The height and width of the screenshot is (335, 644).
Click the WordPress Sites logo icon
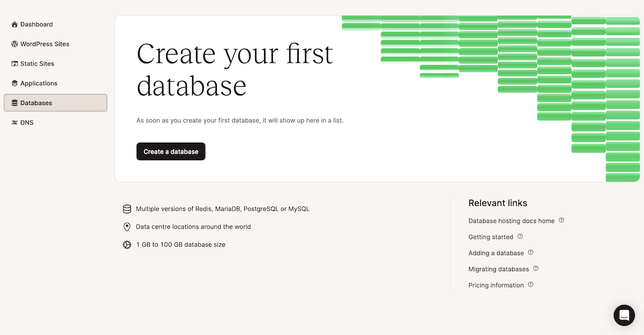pos(14,44)
